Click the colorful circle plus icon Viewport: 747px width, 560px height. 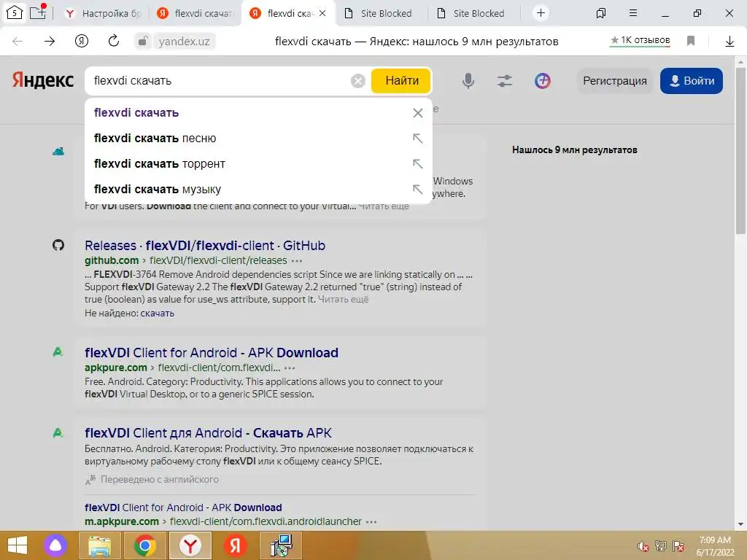[542, 81]
